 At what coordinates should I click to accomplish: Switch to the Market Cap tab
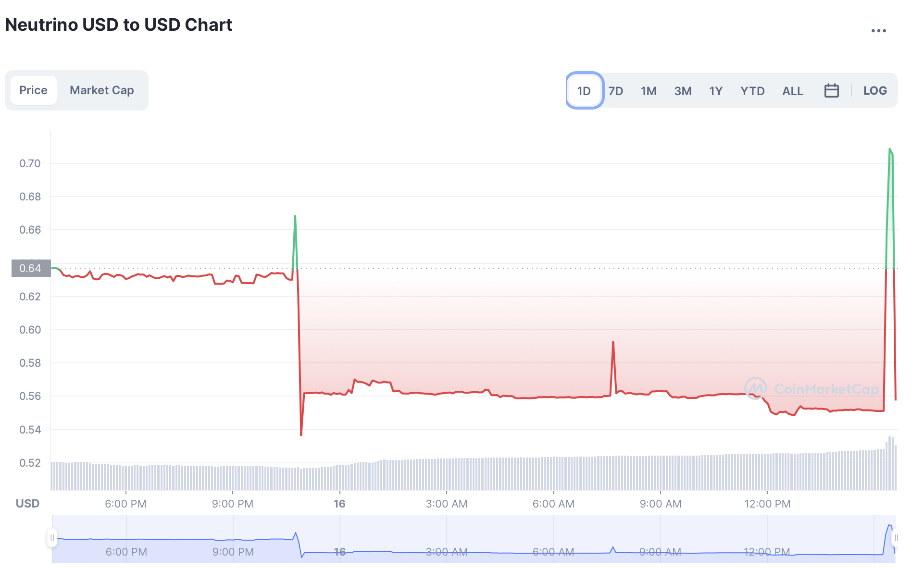[101, 90]
